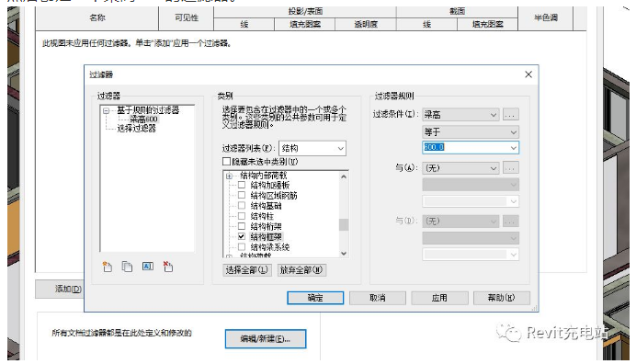636x364 pixels.
Task: Click the 取消 button
Action: point(377,298)
